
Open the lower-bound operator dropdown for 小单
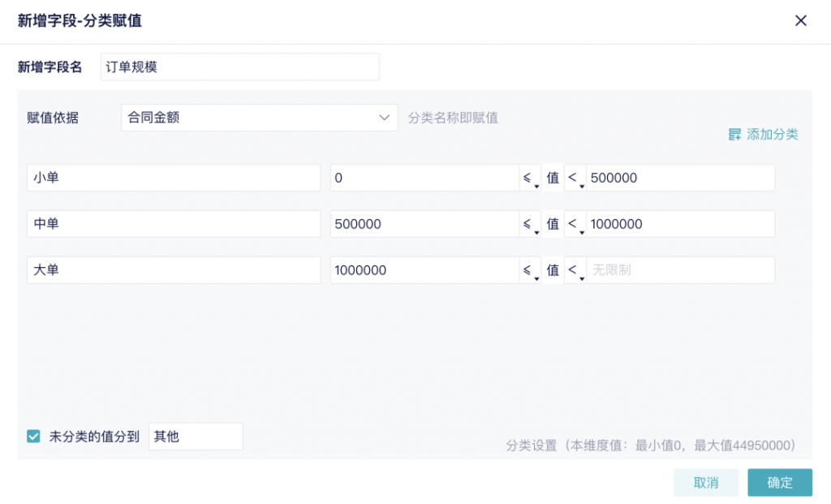tap(530, 178)
